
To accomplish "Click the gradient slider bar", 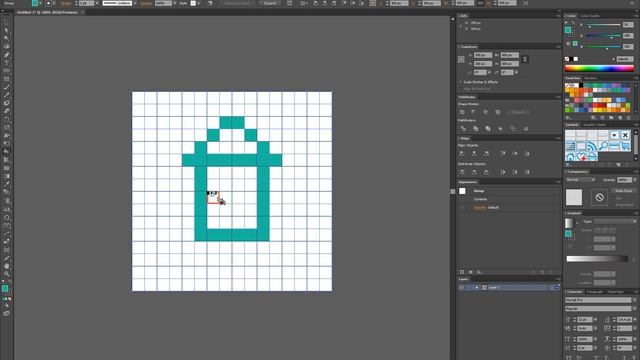I will click(597, 258).
